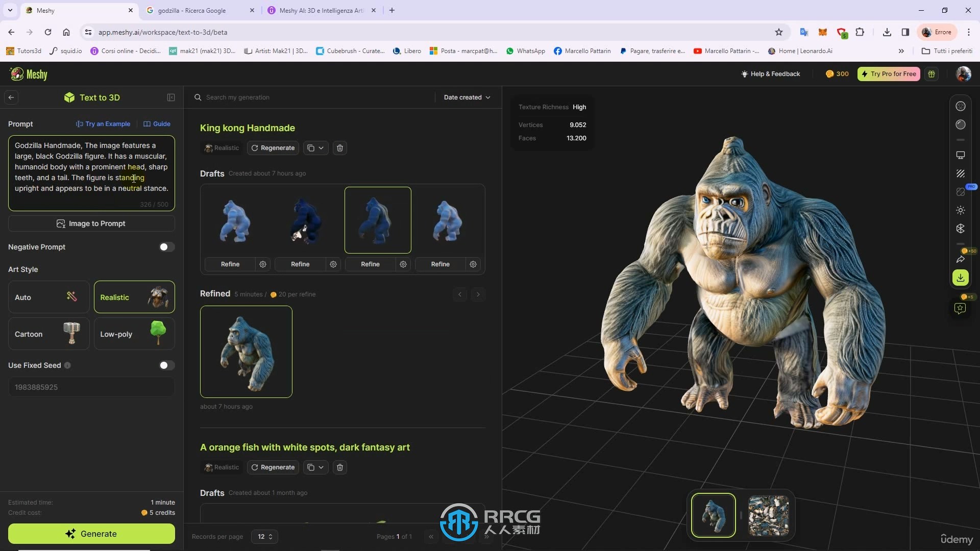Viewport: 980px width, 551px height.
Task: Click the Meshy logo in header
Action: click(x=29, y=74)
